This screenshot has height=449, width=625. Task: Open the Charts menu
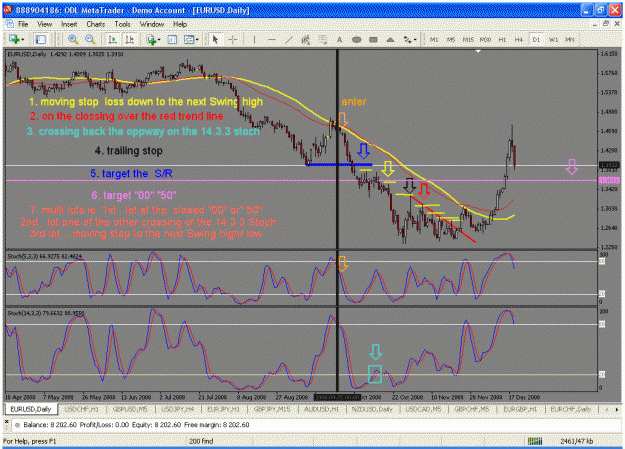[x=96, y=24]
